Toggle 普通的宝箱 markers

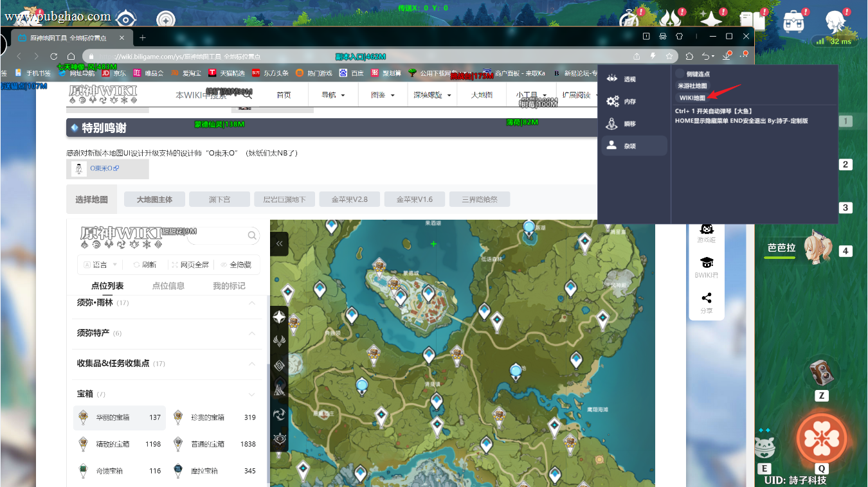[x=215, y=444]
